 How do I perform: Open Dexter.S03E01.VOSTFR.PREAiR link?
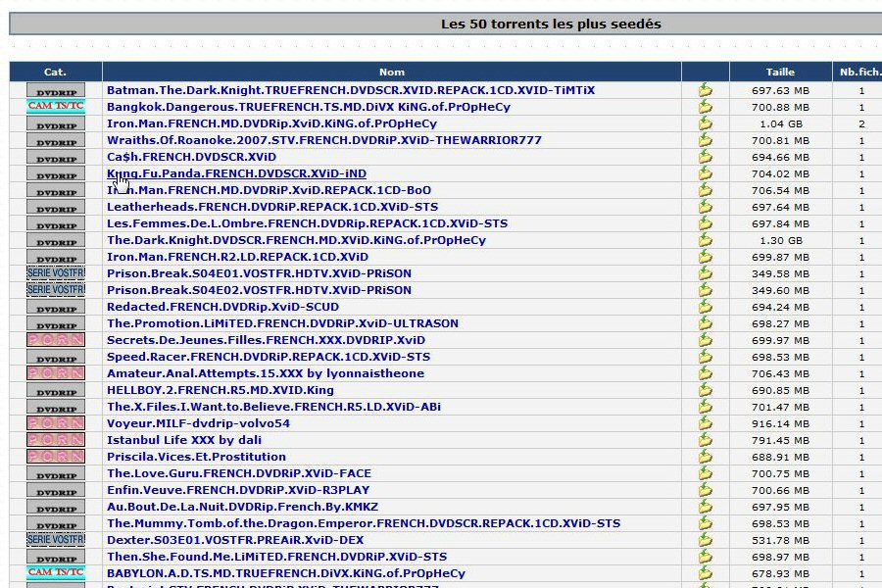[235, 540]
